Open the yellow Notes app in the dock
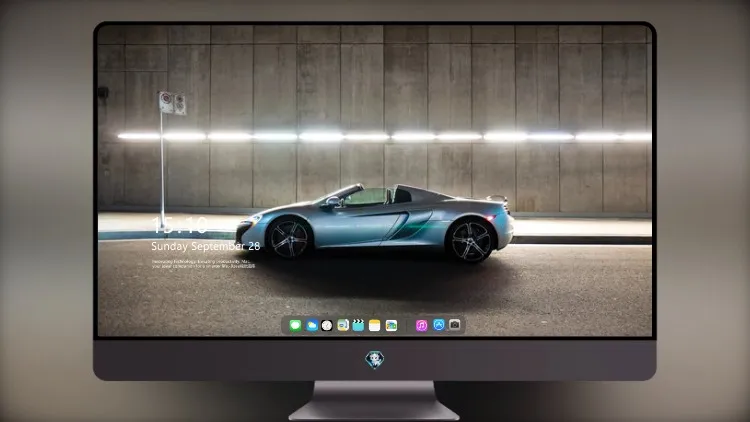Viewport: 750px width, 422px height. pos(375,326)
